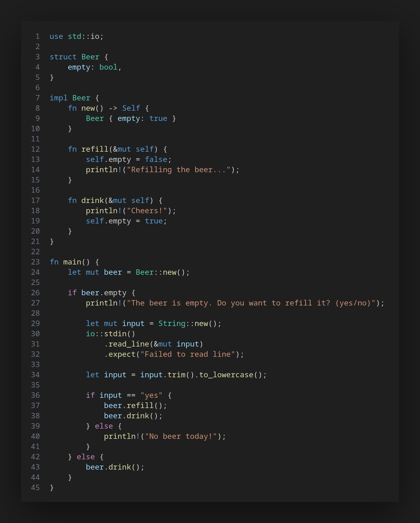Click 'String' type on line 29

click(172, 324)
